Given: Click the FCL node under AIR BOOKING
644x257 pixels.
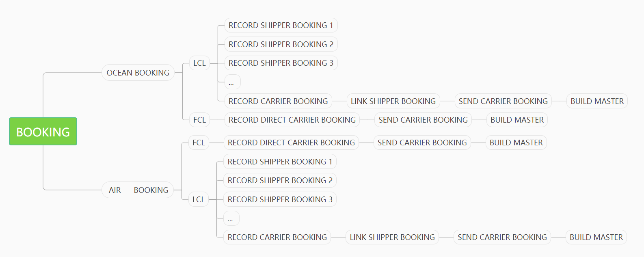Looking at the screenshot, I should coord(199,143).
